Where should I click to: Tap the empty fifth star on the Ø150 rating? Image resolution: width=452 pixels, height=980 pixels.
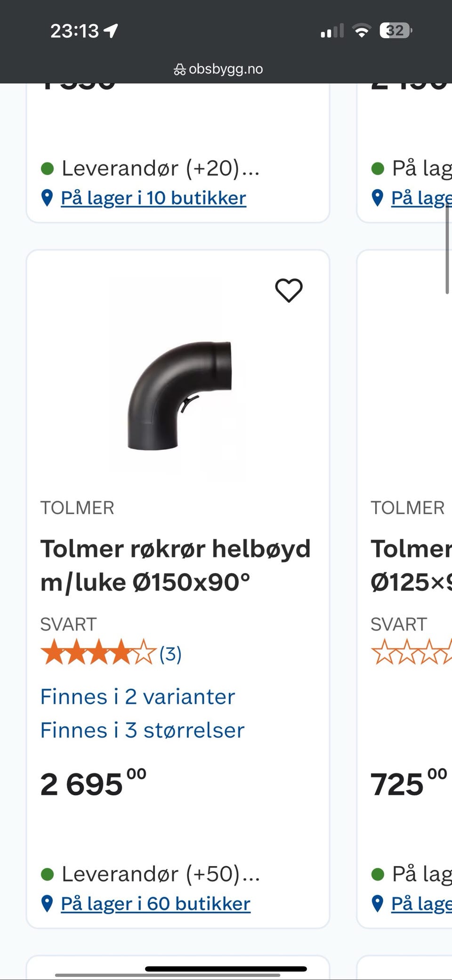[x=145, y=652]
